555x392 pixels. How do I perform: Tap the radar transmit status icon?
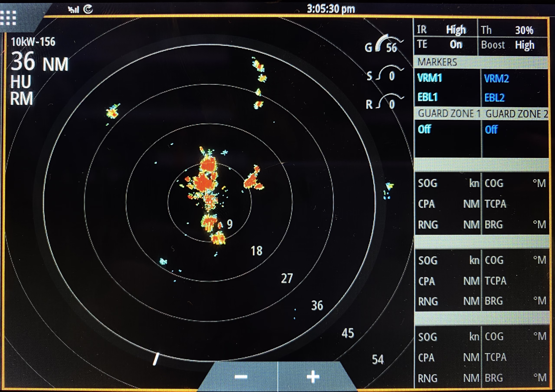pyautogui.click(x=88, y=9)
